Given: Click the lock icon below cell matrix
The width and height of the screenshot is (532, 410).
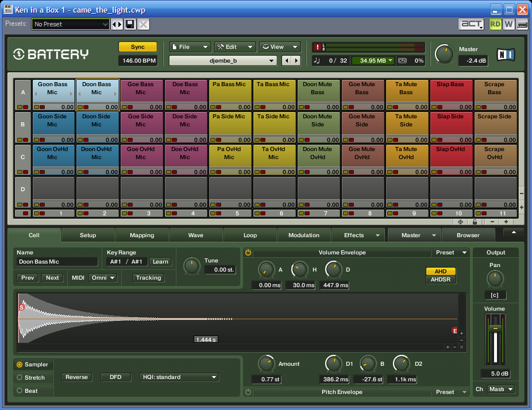Looking at the screenshot, I should pos(475,222).
